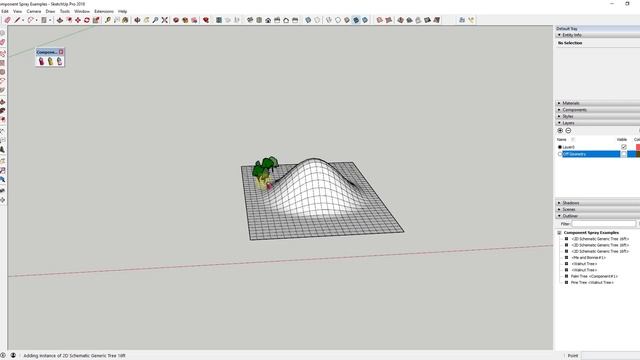Select the Line pencil tool
The width and height of the screenshot is (640, 360).
point(17,20)
